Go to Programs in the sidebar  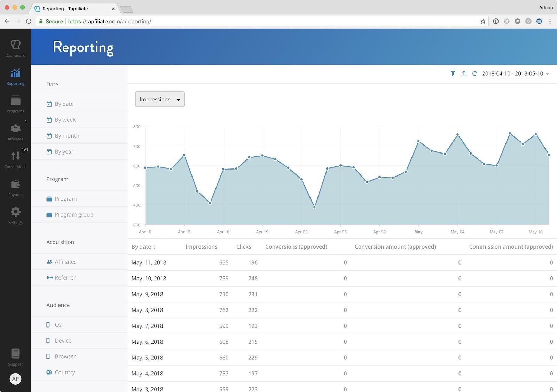coord(15,104)
